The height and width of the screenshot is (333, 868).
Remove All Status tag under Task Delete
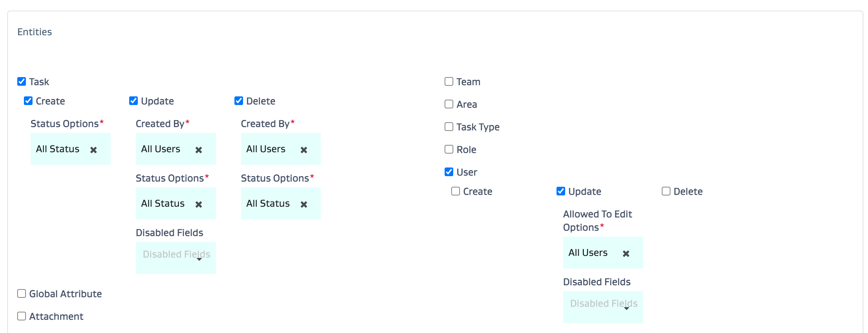(x=304, y=204)
